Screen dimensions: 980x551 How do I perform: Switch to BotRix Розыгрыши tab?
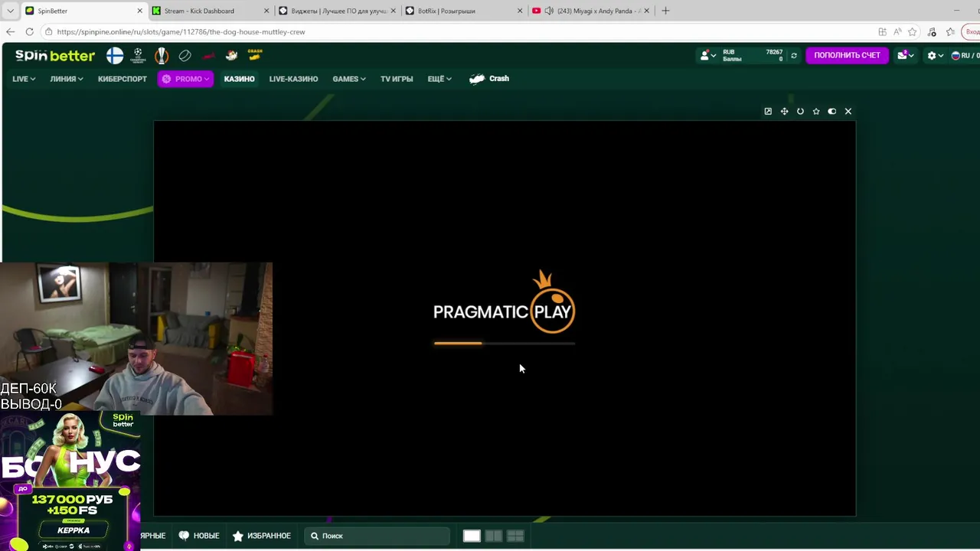click(463, 11)
